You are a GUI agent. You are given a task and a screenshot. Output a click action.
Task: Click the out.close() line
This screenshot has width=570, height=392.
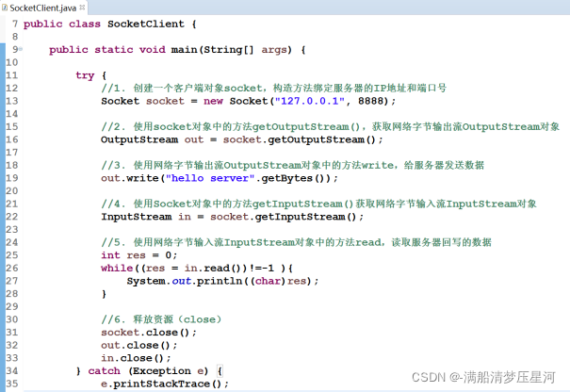138,345
